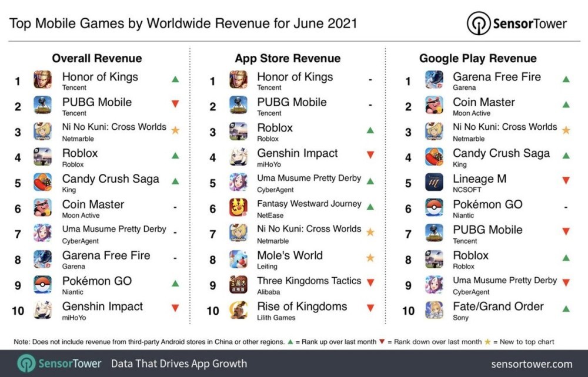Click Genshin Impact icon in App Store column
The height and width of the screenshot is (377, 588).
(238, 157)
